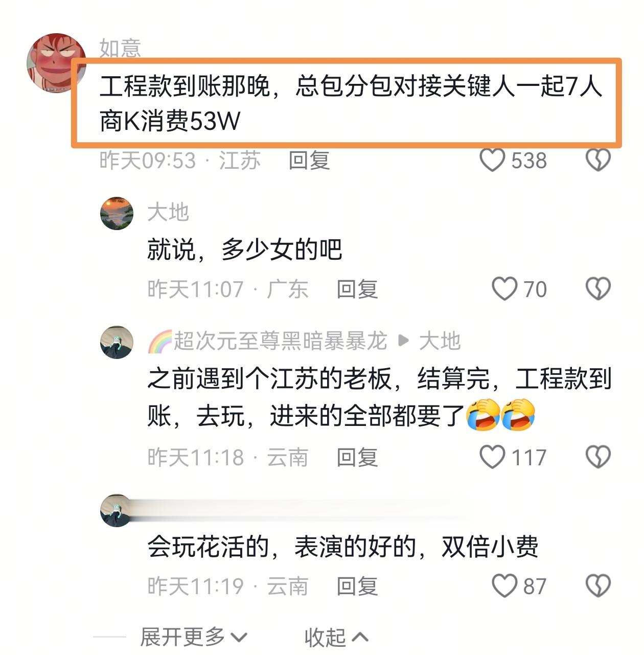The width and height of the screenshot is (644, 655).
Task: Tap 回复 under the 11:18 云南 comment
Action: [x=357, y=457]
